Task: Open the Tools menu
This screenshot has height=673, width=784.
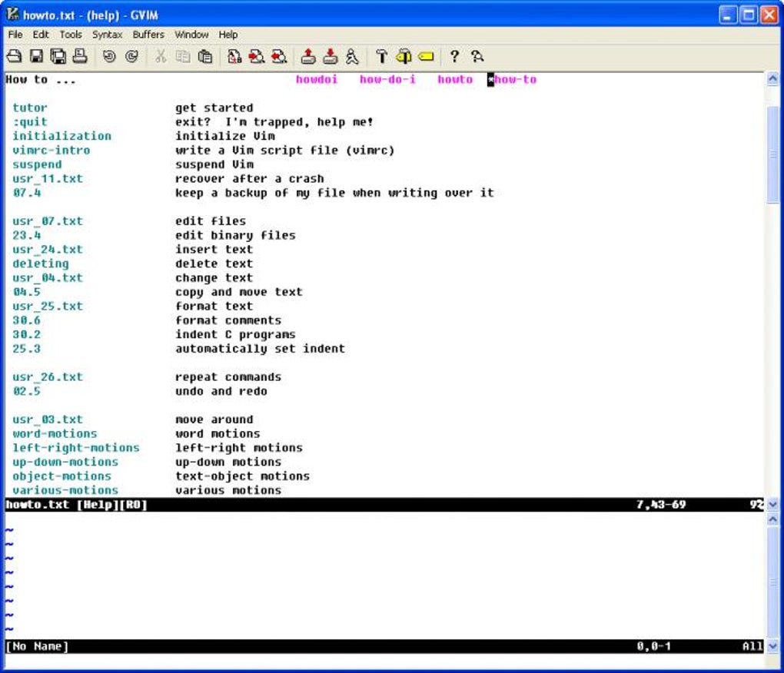Action: (71, 35)
